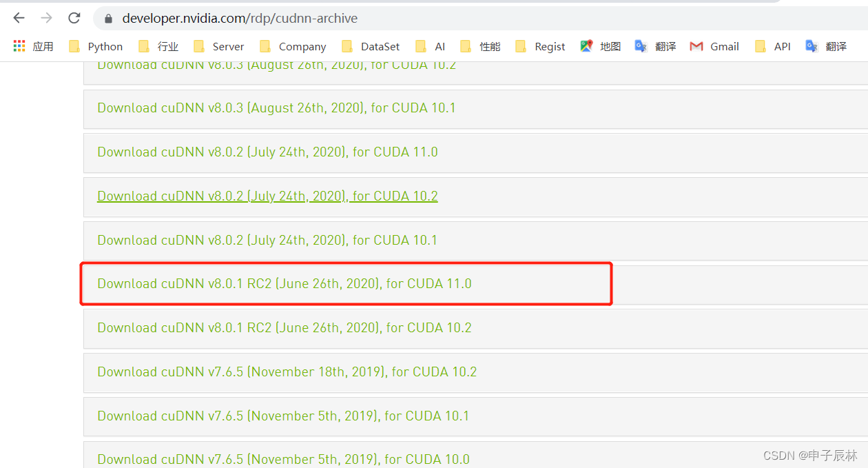
Task: Open the Company bookmarks folder
Action: point(293,46)
